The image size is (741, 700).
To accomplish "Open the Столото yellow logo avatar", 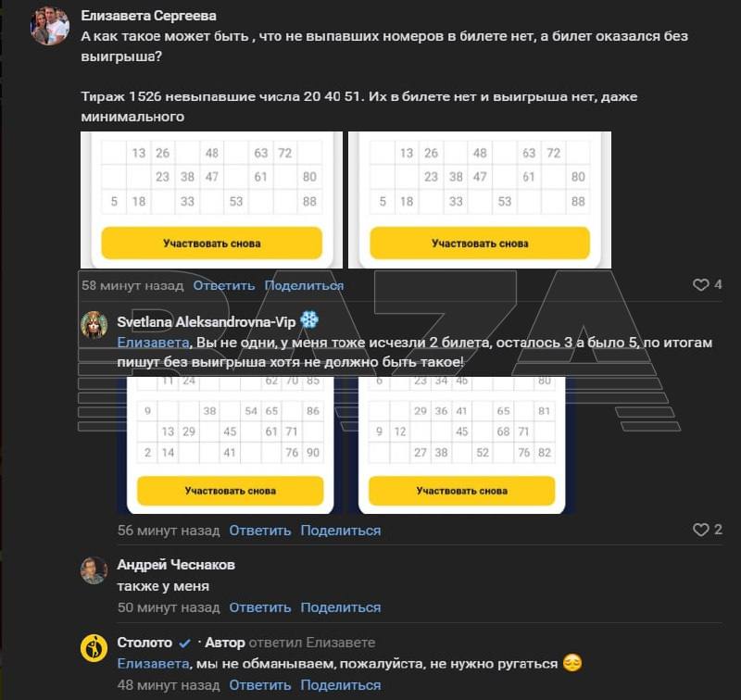I will click(94, 648).
